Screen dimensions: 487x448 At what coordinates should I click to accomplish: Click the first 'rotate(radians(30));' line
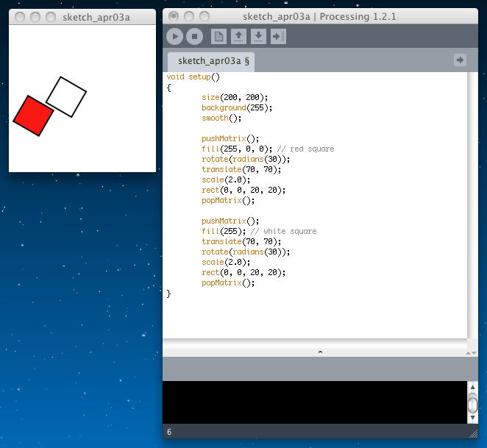[x=246, y=159]
